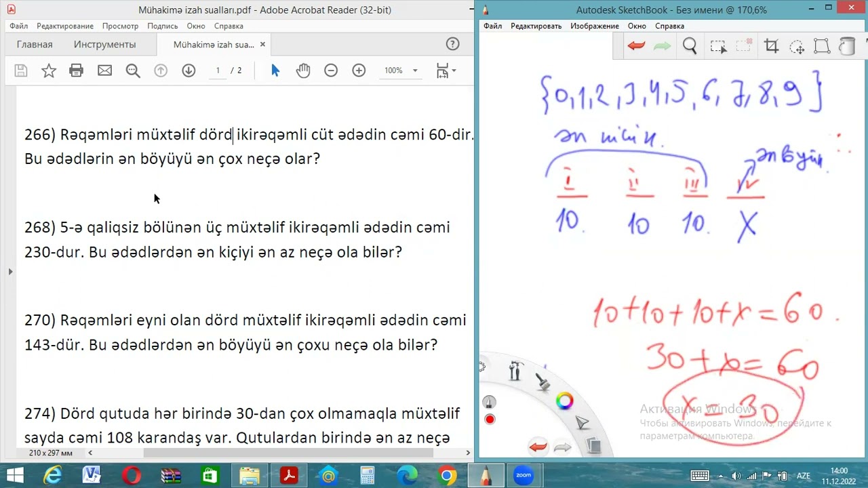The height and width of the screenshot is (488, 868).
Task: Select the Crop tool in SketchBook
Action: [771, 46]
